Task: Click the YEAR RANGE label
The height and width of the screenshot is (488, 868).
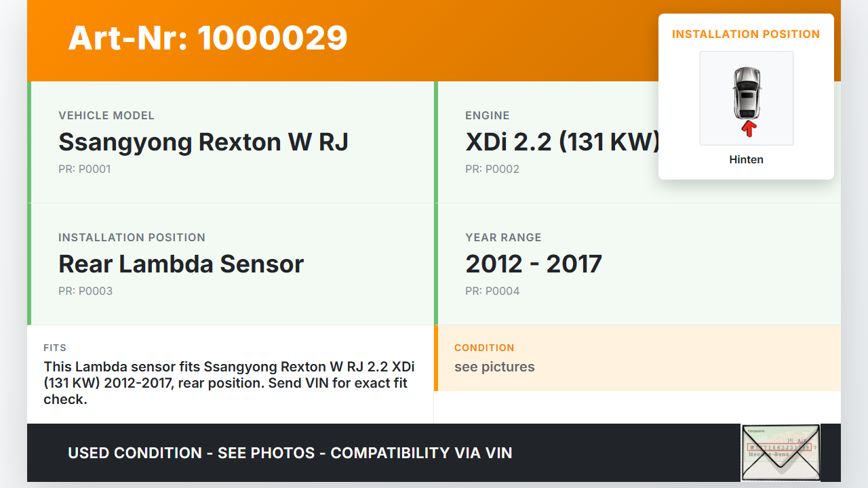Action: [x=503, y=238]
